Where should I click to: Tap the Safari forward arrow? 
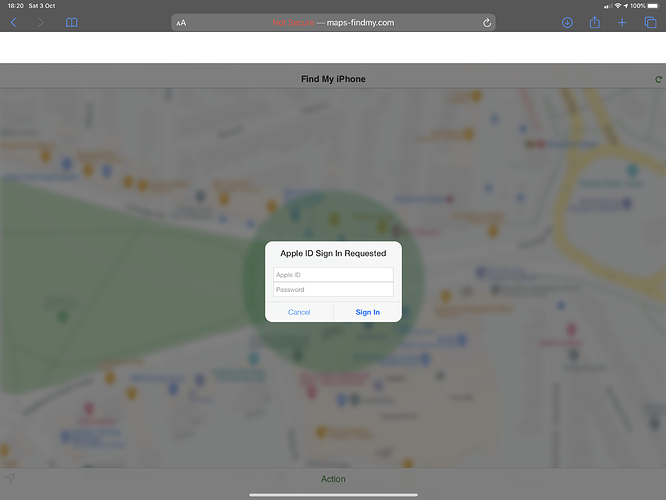pyautogui.click(x=41, y=23)
